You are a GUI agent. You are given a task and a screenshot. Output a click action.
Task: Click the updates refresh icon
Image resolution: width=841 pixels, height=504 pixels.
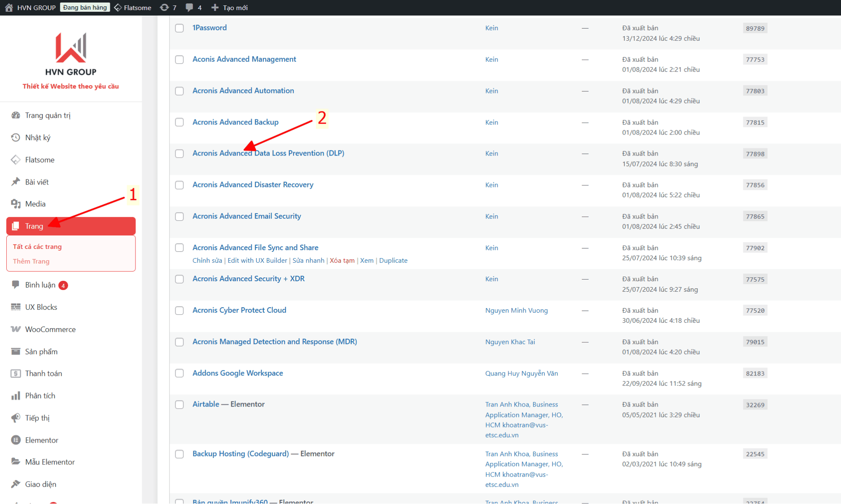[164, 8]
